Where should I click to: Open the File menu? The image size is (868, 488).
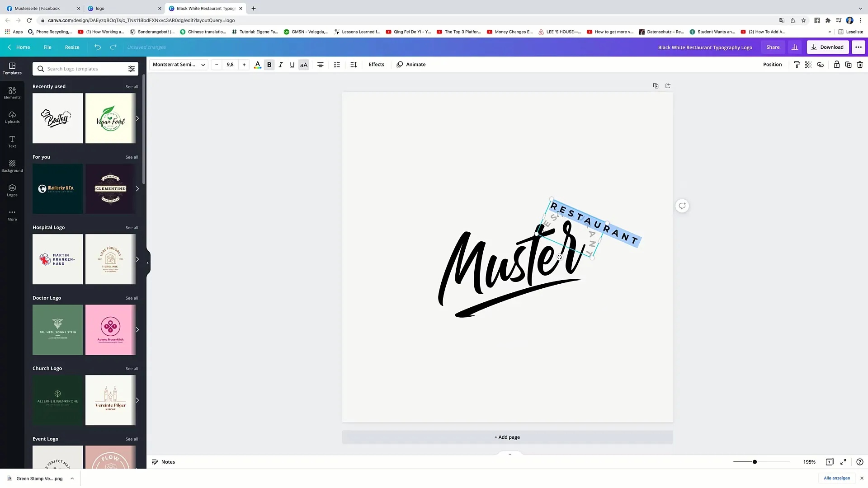(x=47, y=47)
